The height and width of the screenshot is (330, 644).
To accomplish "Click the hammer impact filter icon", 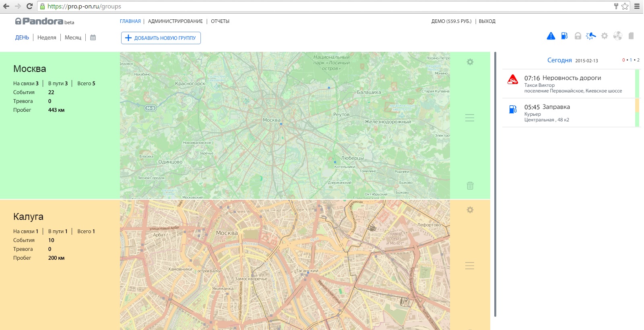I will coord(590,36).
